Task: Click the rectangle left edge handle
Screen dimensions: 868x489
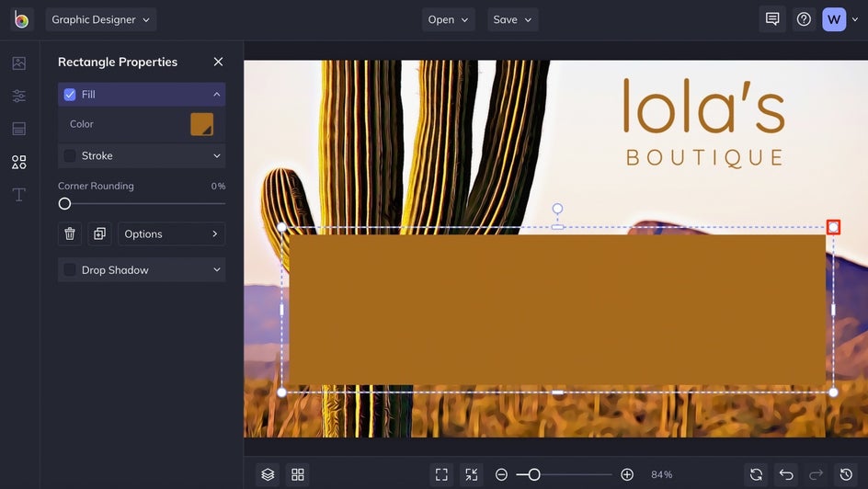Action: pyautogui.click(x=281, y=310)
